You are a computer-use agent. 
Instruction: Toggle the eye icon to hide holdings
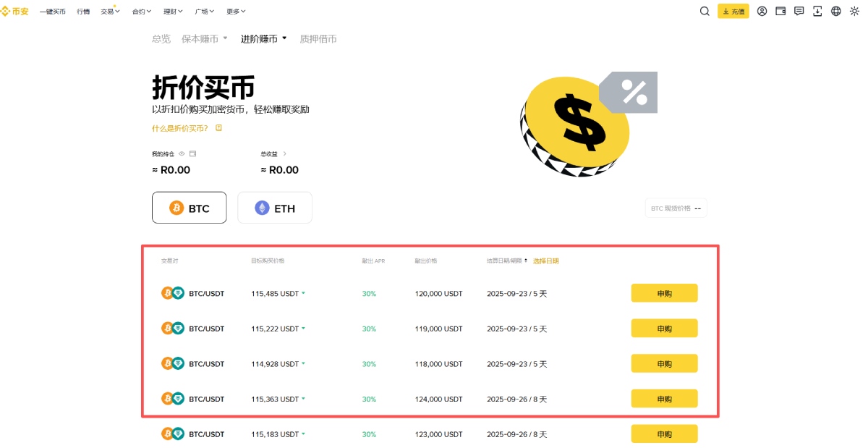click(x=181, y=153)
